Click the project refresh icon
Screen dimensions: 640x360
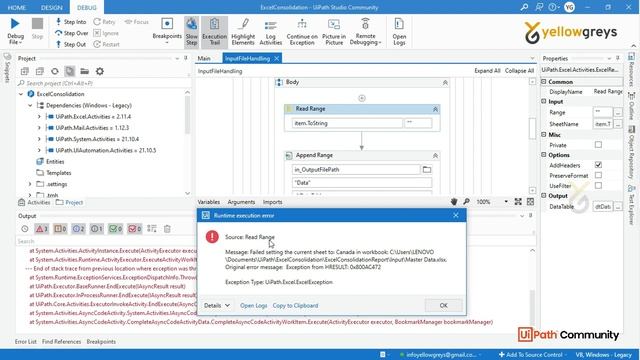(x=55, y=71)
